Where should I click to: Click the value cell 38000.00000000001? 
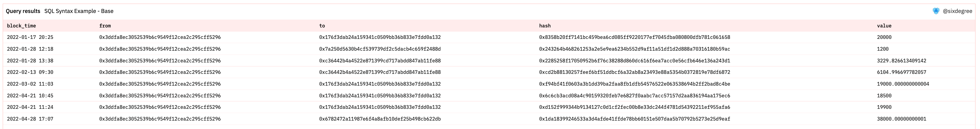tap(901, 119)
